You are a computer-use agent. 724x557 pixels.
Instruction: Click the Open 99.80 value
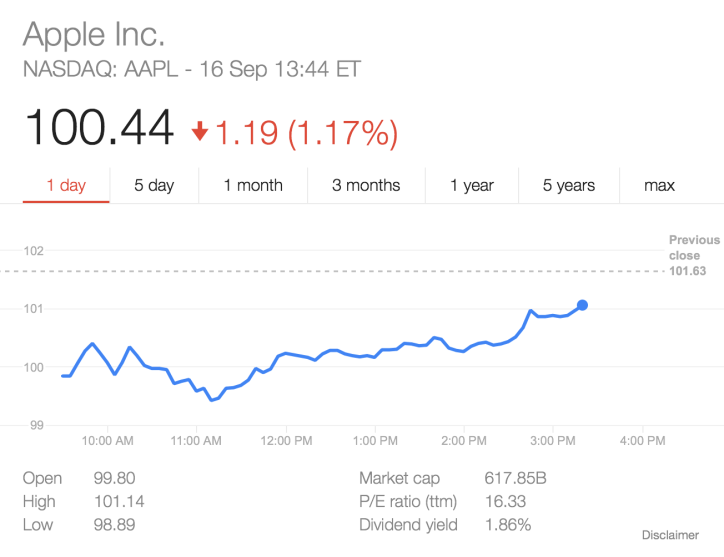click(x=113, y=479)
